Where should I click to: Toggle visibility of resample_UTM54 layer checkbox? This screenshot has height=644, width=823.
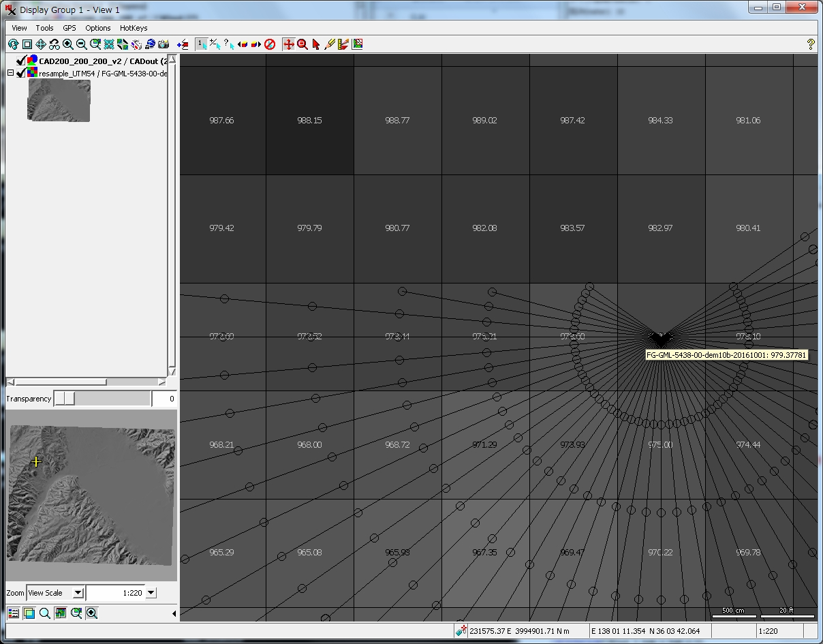pyautogui.click(x=21, y=73)
